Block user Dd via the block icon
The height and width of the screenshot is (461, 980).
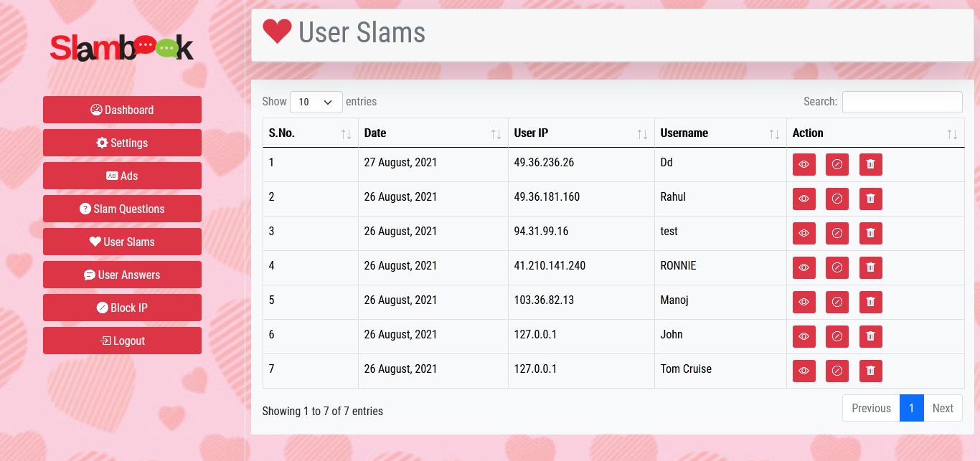(837, 164)
